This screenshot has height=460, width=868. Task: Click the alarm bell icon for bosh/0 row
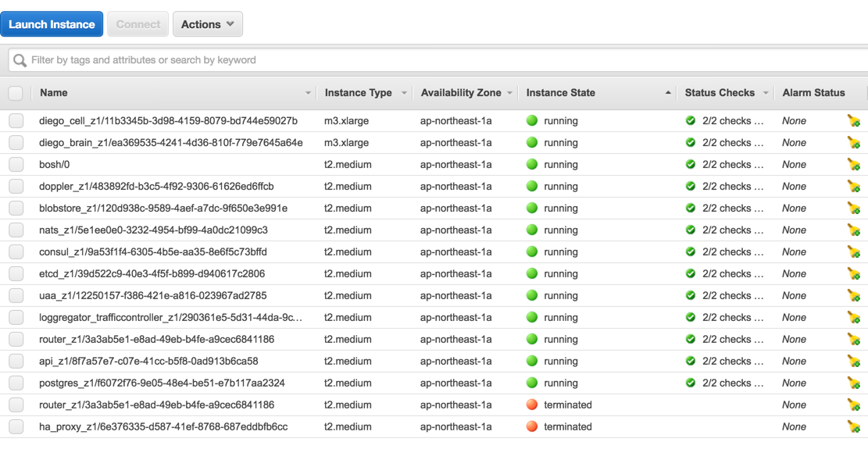coord(854,165)
